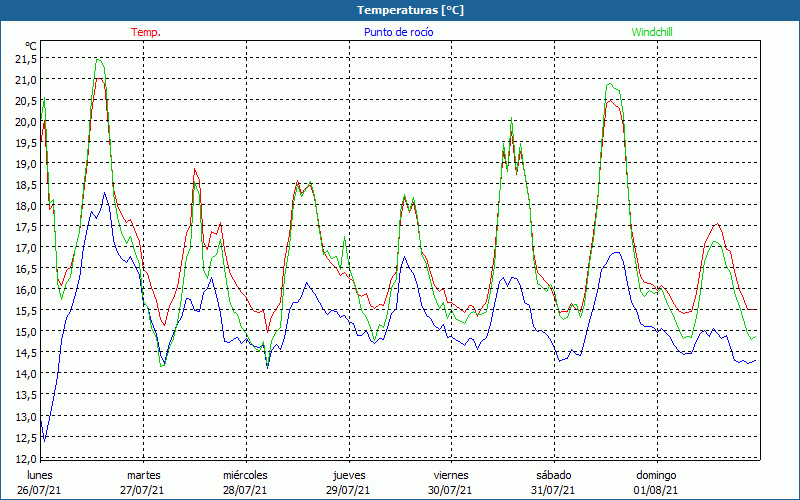Click the '27/07/21' date label
The height and width of the screenshot is (500, 800).
pos(142,490)
